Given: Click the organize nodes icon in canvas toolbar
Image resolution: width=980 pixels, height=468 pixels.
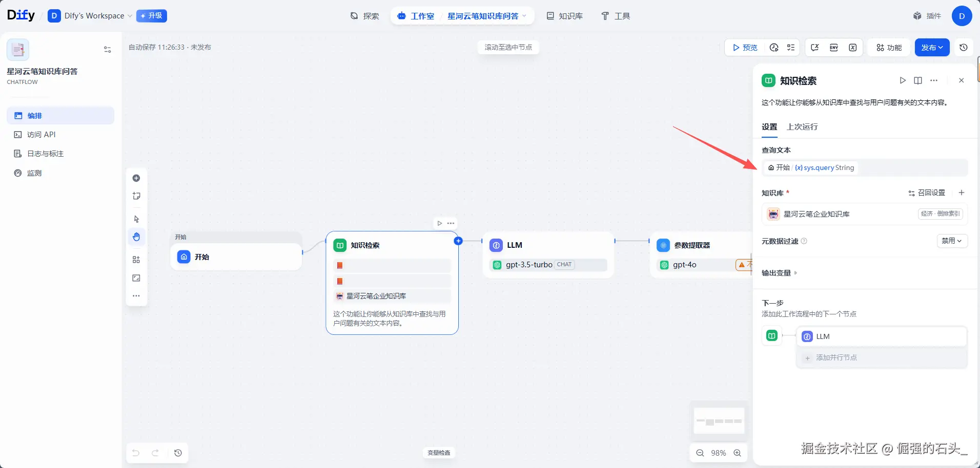Looking at the screenshot, I should tap(136, 260).
